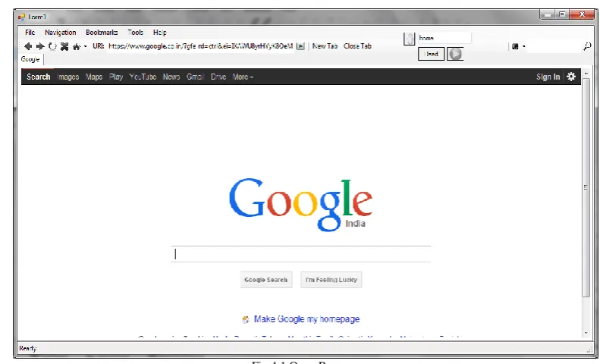Click the scrollbar down arrow
Image resolution: width=600 pixels, height=364 pixels.
(x=586, y=333)
